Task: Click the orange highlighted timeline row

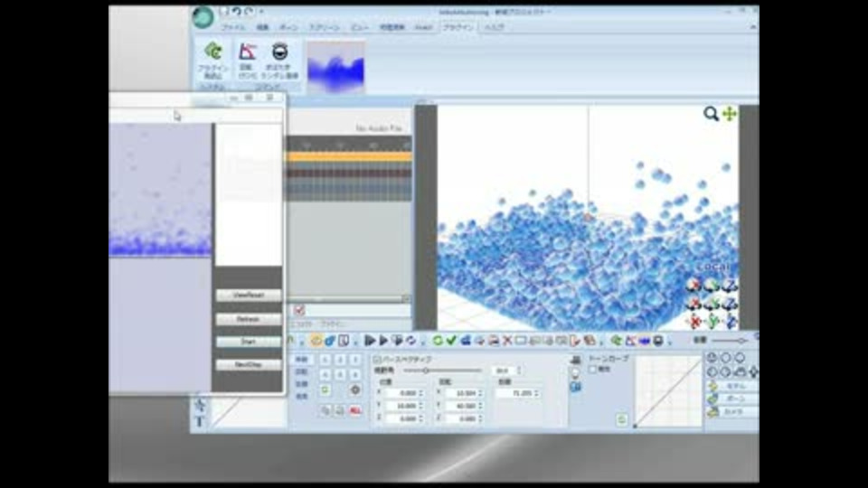Action: click(349, 157)
